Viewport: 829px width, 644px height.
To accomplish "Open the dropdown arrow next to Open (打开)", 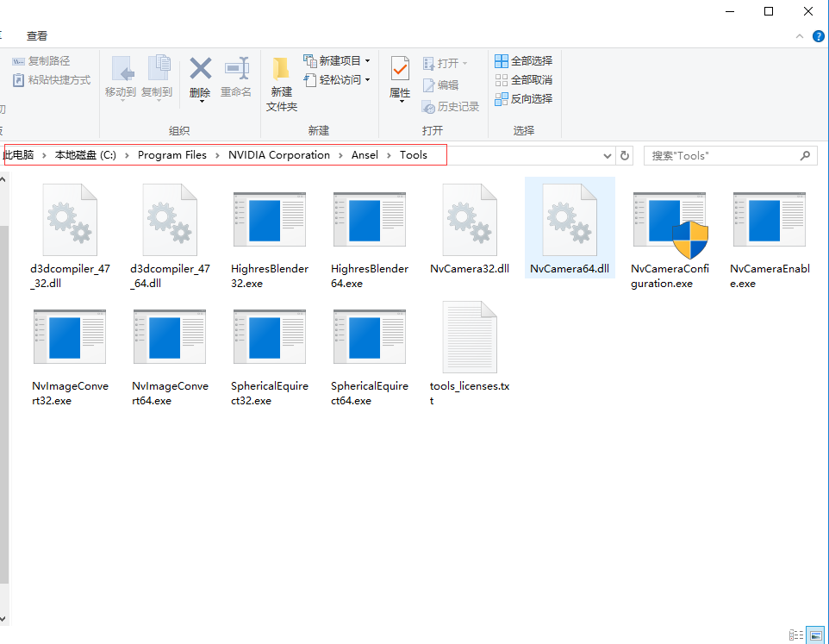I will (x=465, y=64).
